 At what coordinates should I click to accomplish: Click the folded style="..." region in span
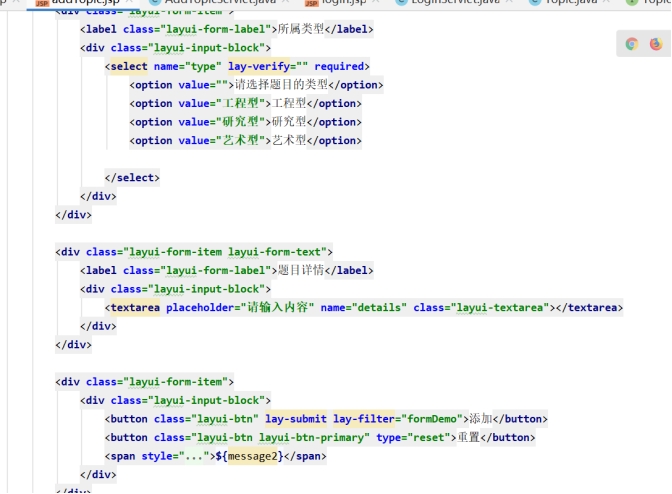coord(194,456)
